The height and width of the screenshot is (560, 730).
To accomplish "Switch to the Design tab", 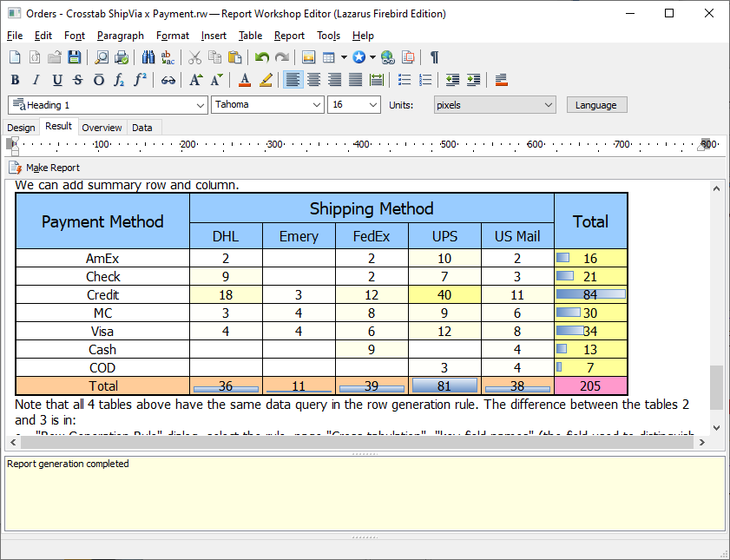I will [x=21, y=128].
